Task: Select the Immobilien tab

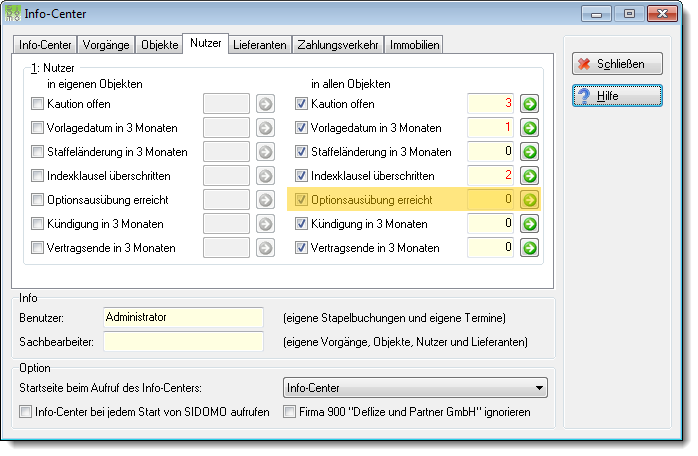Action: 414,45
